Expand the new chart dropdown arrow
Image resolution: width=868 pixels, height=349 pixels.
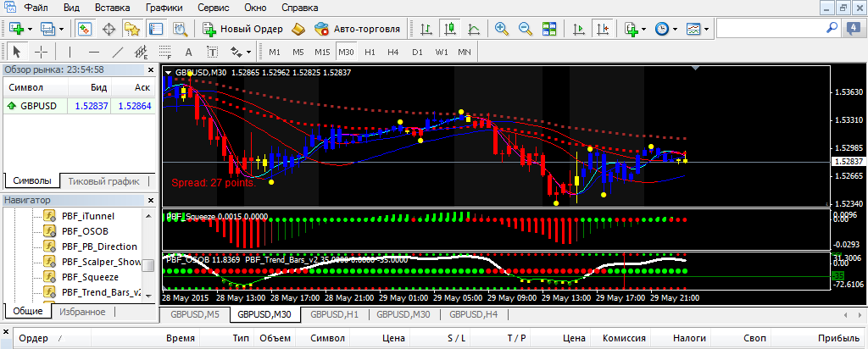click(30, 29)
